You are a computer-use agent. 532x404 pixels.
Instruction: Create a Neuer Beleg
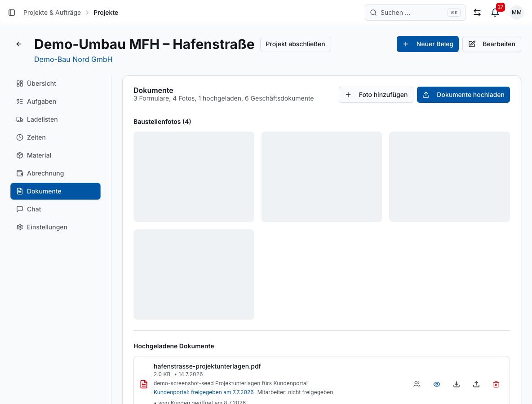coord(427,44)
